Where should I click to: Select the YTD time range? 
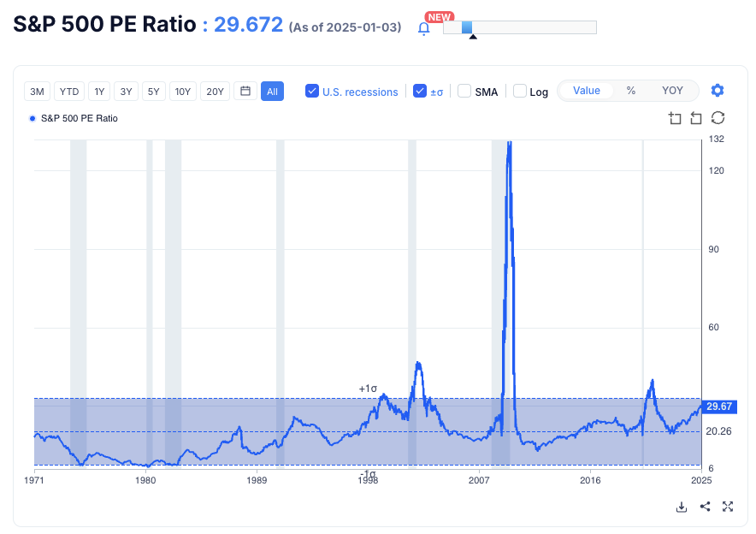click(x=69, y=92)
